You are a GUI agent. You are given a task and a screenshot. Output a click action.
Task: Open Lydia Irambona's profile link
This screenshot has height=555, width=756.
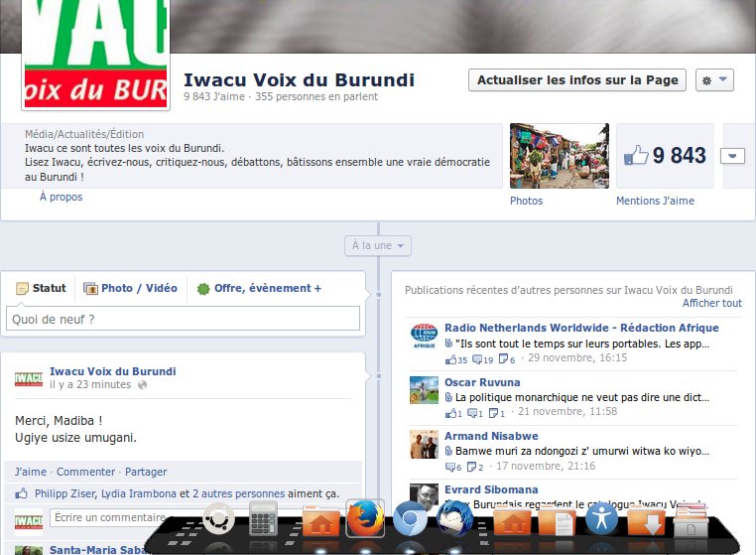(x=138, y=493)
